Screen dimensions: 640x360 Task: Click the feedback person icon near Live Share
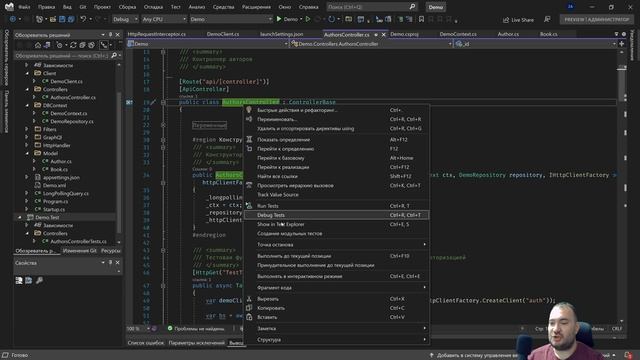click(x=547, y=19)
